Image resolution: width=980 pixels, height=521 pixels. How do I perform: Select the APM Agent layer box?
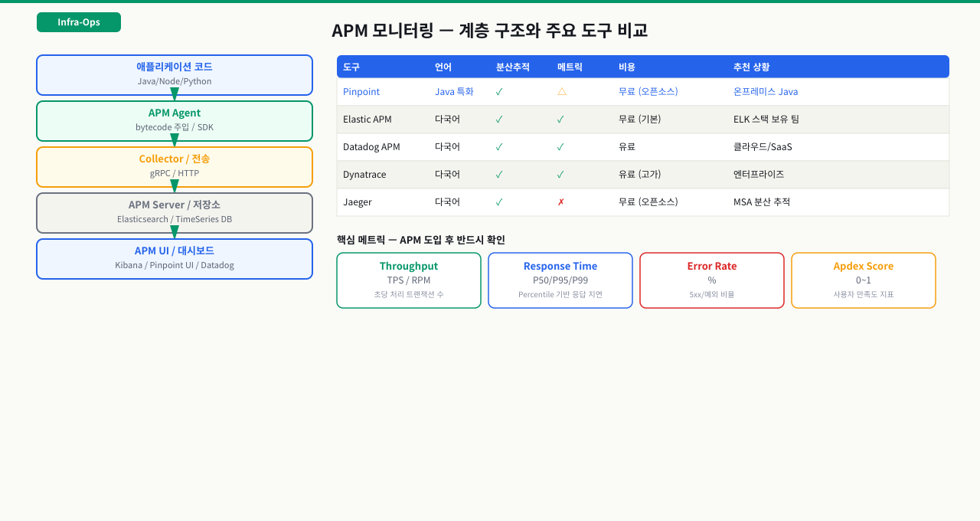[175, 121]
